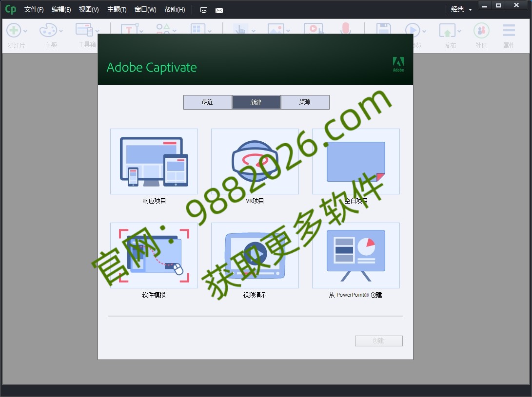532x397 pixels.
Task: Open the 窗口(W) menu
Action: [145, 9]
